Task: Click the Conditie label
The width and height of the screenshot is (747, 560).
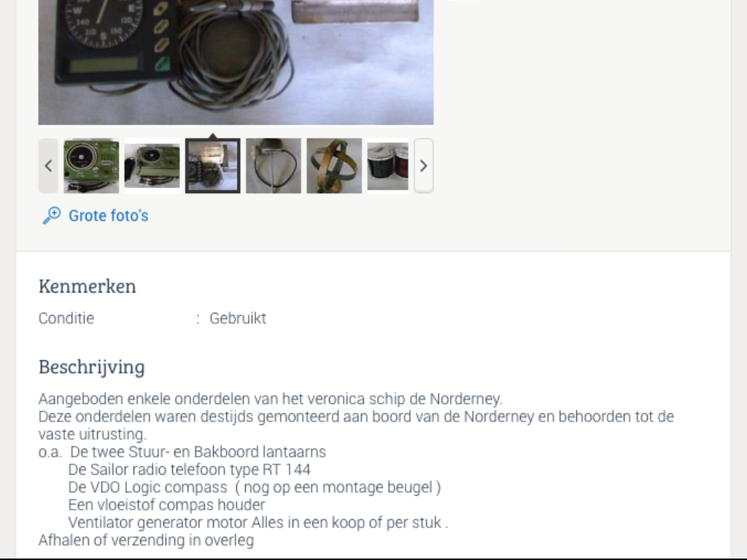Action: tap(66, 318)
